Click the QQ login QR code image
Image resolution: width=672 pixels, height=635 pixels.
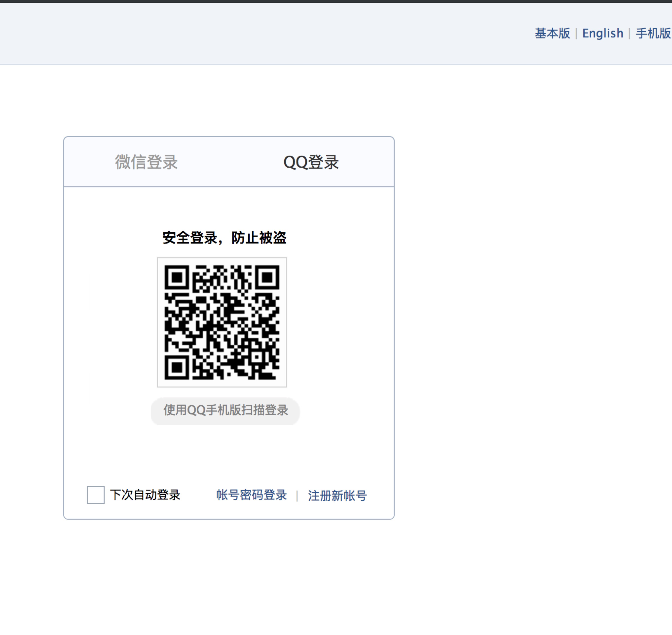point(222,322)
